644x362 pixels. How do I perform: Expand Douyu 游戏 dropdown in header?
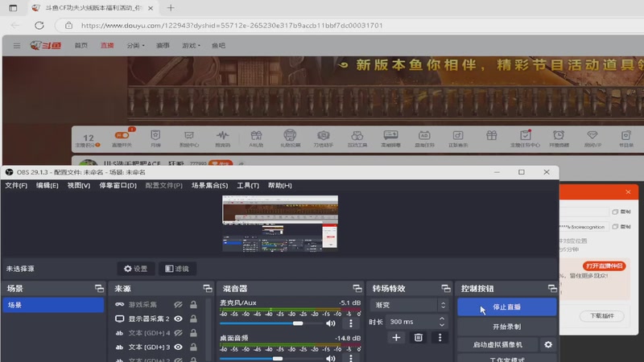(191, 46)
